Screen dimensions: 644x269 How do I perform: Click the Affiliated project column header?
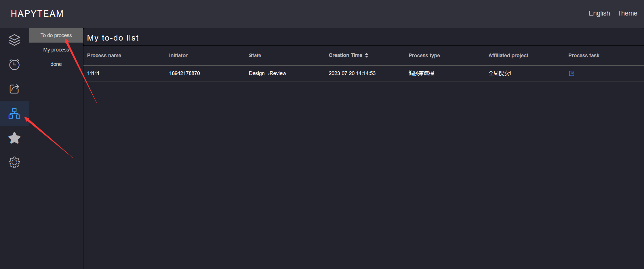508,56
